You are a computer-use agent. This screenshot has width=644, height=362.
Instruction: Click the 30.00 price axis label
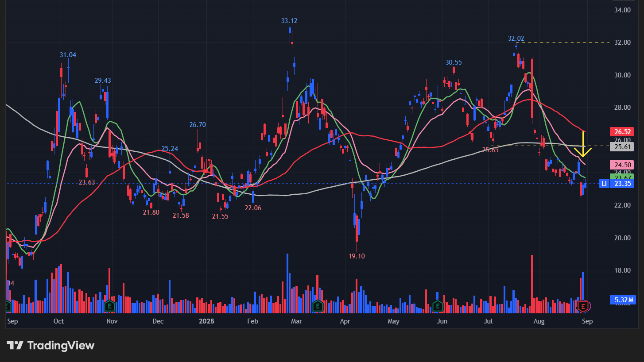pyautogui.click(x=623, y=75)
